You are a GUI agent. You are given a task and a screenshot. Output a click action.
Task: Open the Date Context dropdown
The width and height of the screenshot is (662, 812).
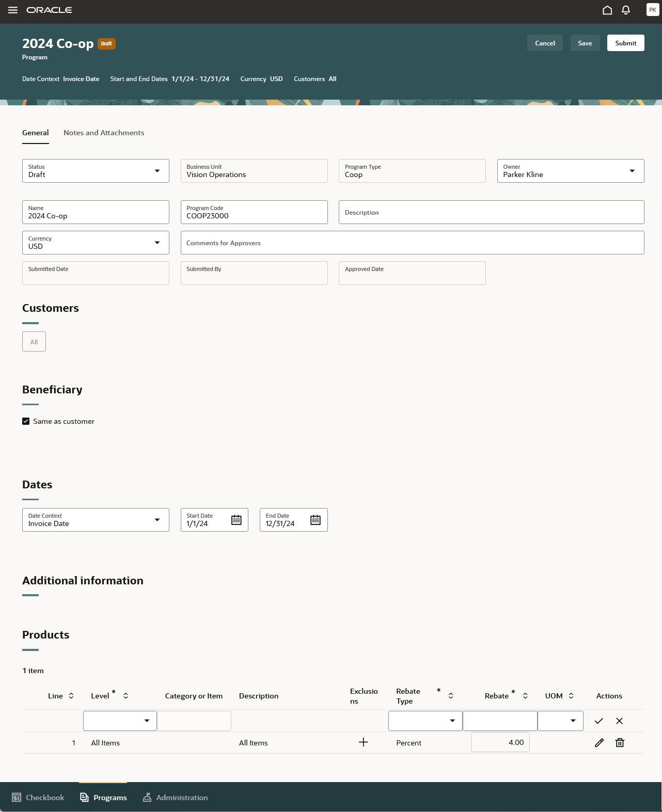coord(157,520)
